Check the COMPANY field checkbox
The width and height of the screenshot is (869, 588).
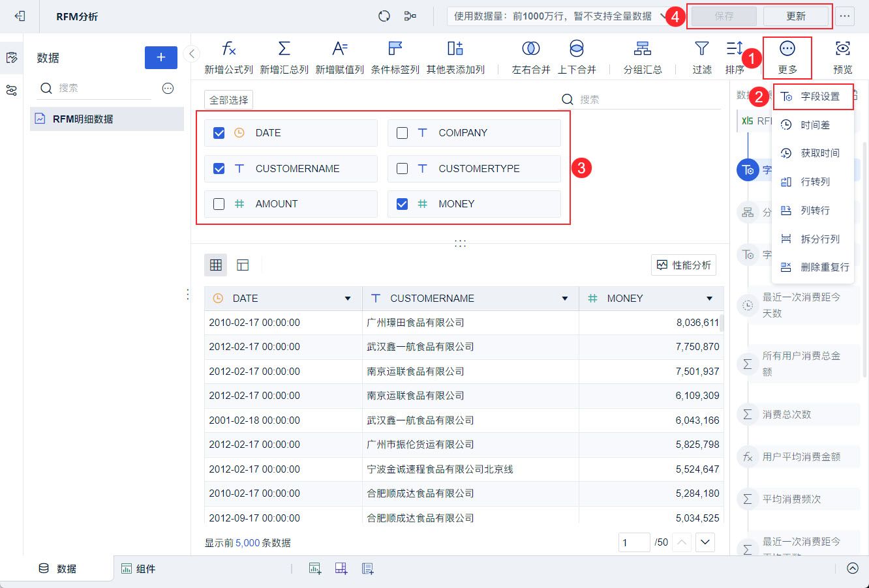[x=402, y=133]
